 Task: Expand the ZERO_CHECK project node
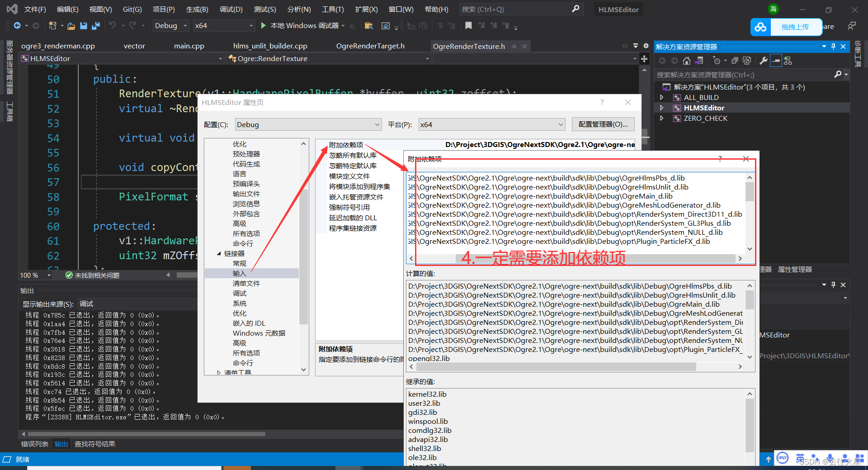[662, 118]
